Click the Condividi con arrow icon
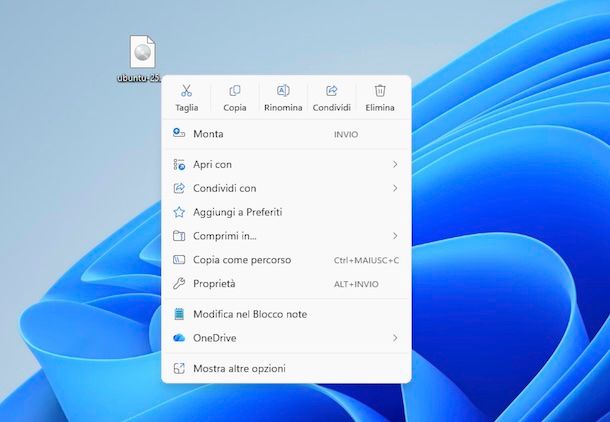The image size is (610, 422). [179, 188]
